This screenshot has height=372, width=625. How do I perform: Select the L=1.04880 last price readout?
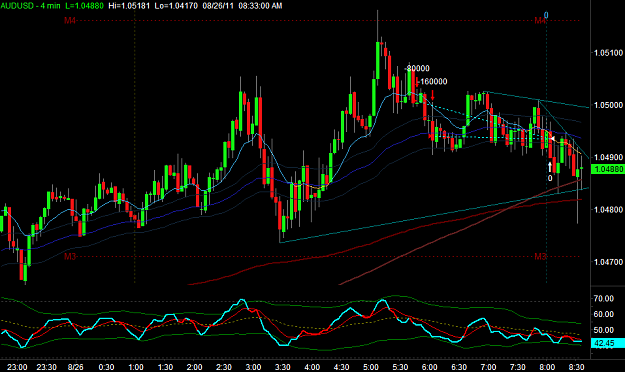(x=84, y=6)
